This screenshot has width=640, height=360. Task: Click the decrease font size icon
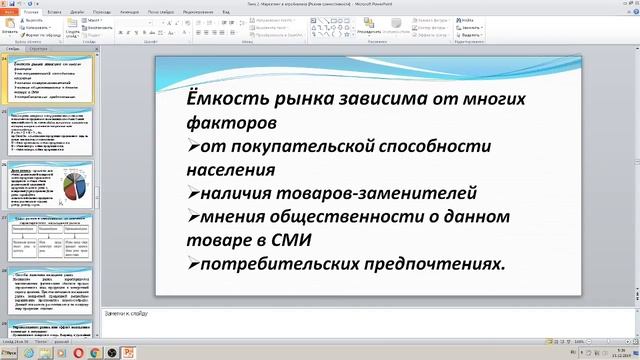click(177, 23)
